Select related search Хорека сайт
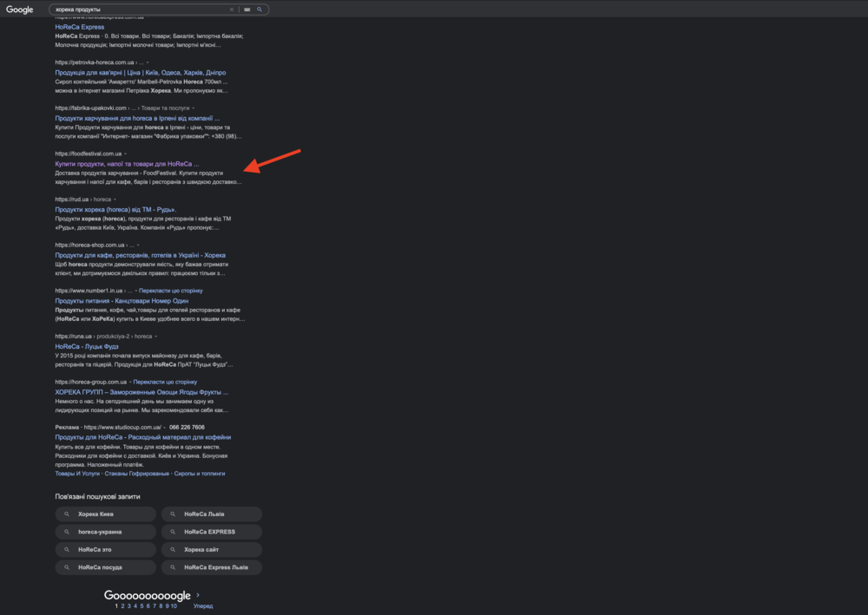The width and height of the screenshot is (868, 615). click(212, 550)
